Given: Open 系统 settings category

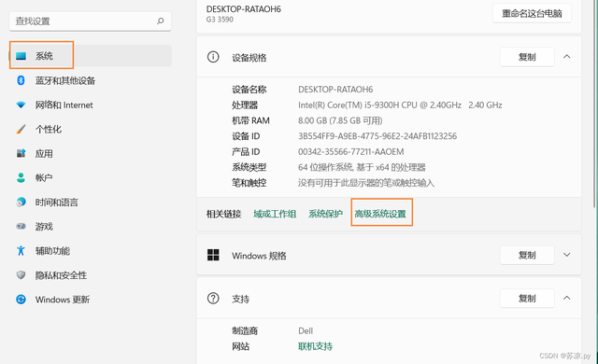Looking at the screenshot, I should click(90, 56).
